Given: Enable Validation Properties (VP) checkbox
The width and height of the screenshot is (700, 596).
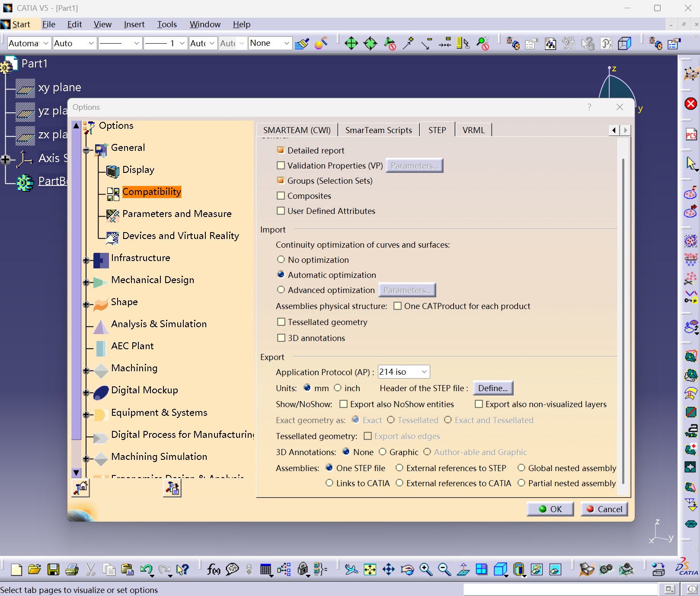Looking at the screenshot, I should (281, 165).
